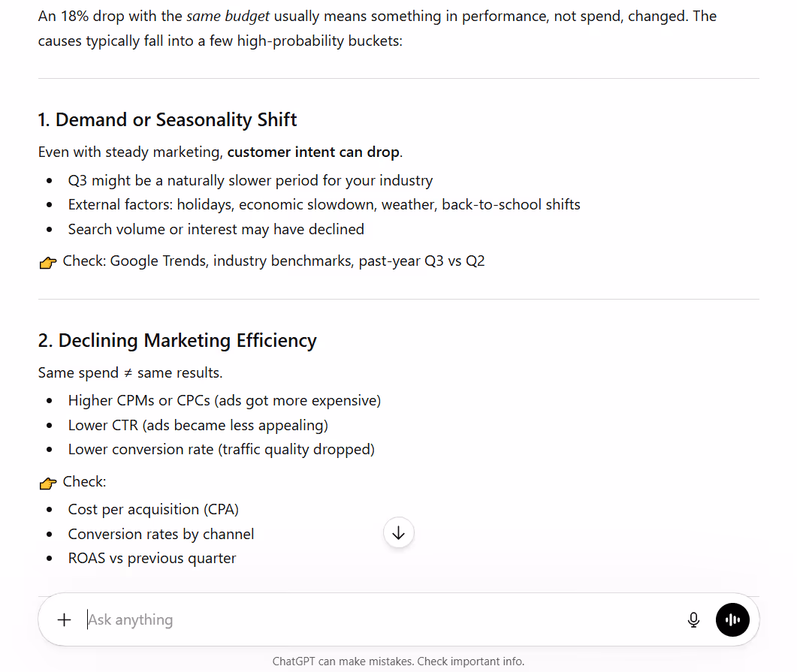Image resolution: width=797 pixels, height=672 pixels.
Task: Focus the Ask anything message field
Action: click(x=381, y=619)
